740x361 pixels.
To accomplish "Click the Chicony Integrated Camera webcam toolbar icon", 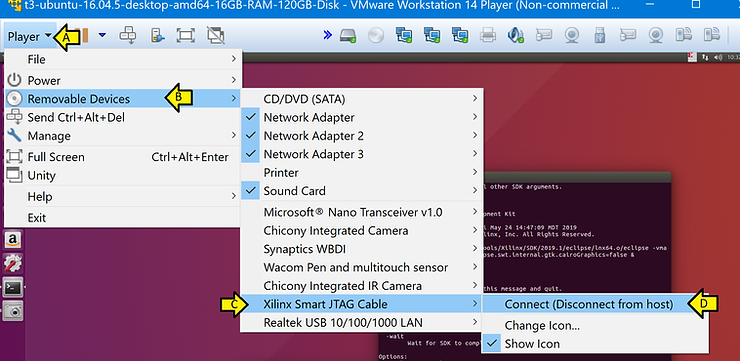I will (572, 35).
